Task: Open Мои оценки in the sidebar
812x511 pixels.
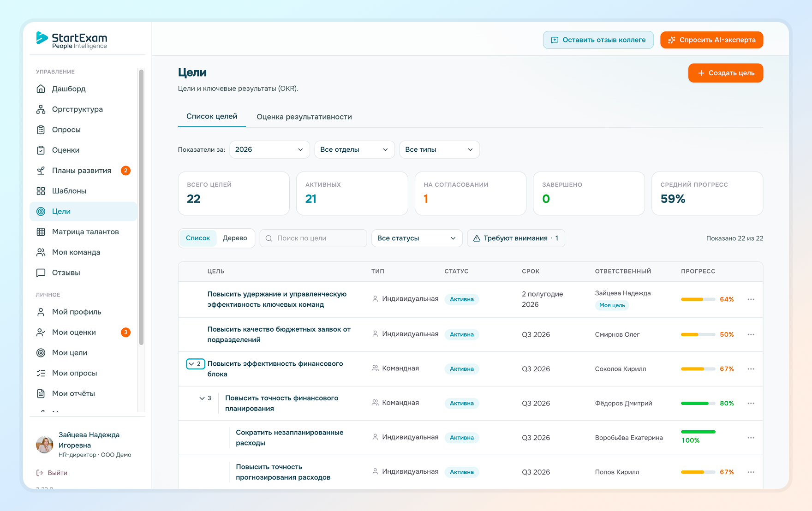Action: [x=83, y=332]
